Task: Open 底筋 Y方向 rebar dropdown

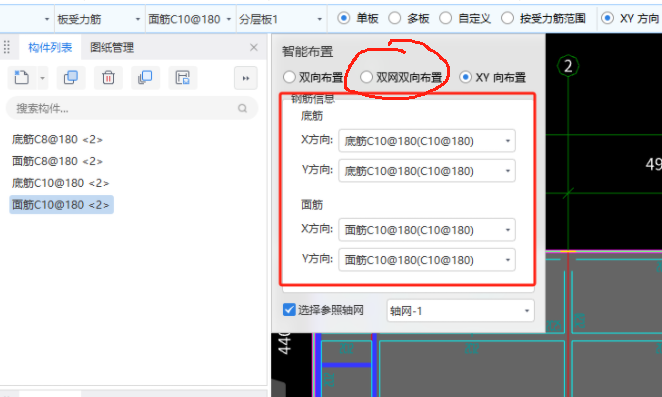Action: coord(427,171)
